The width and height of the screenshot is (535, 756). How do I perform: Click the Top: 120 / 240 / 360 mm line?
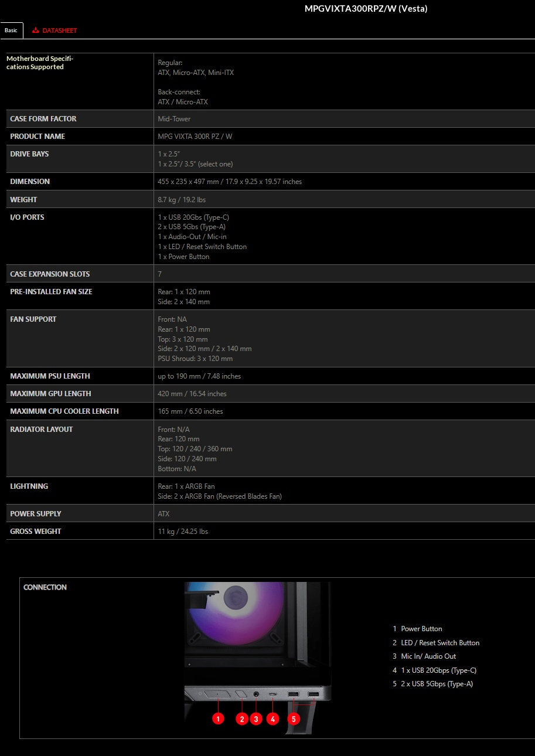point(195,449)
